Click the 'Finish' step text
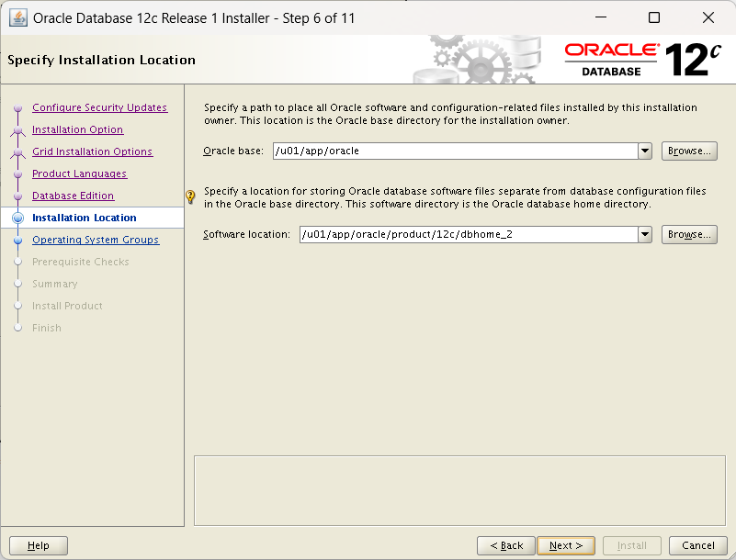Viewport: 736px width, 560px height. (x=47, y=328)
